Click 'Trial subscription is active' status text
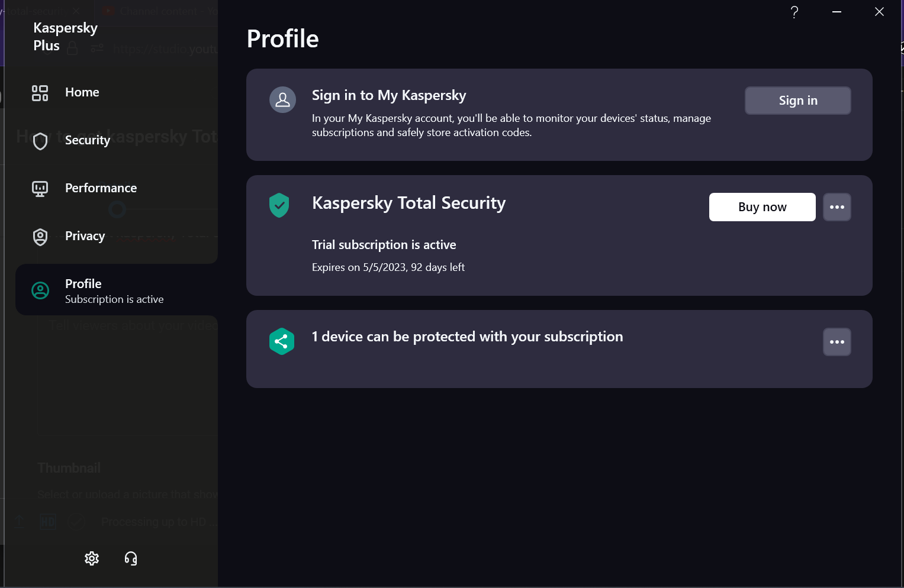 [x=384, y=245]
